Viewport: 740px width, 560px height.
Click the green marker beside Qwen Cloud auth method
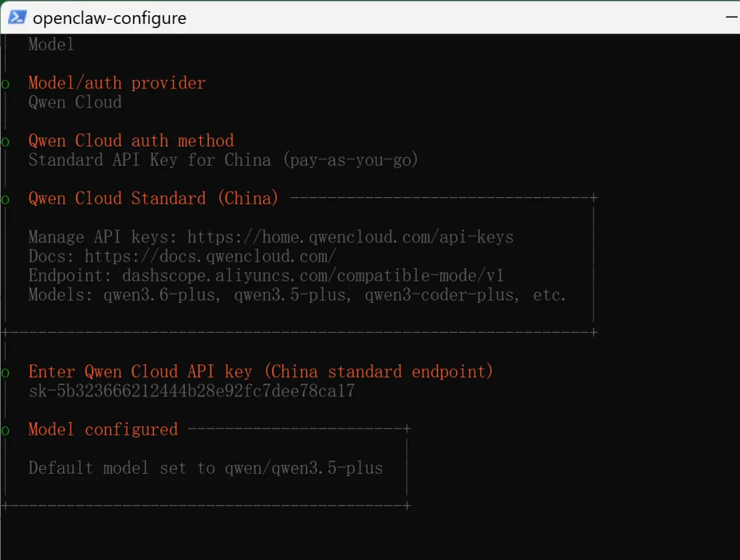tap(5, 142)
